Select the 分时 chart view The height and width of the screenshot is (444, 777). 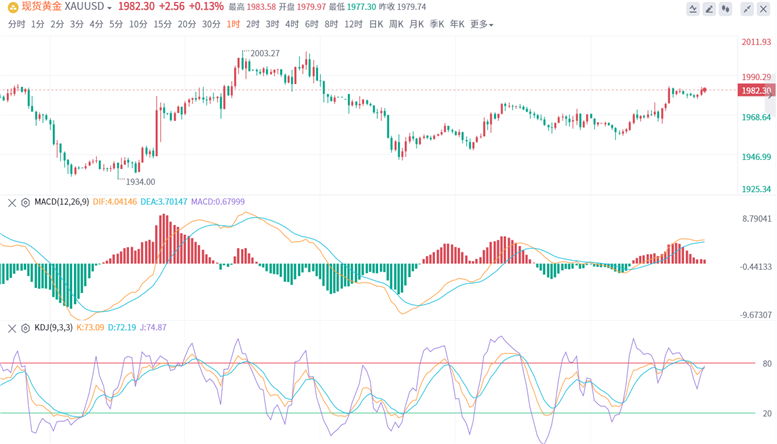tap(16, 24)
